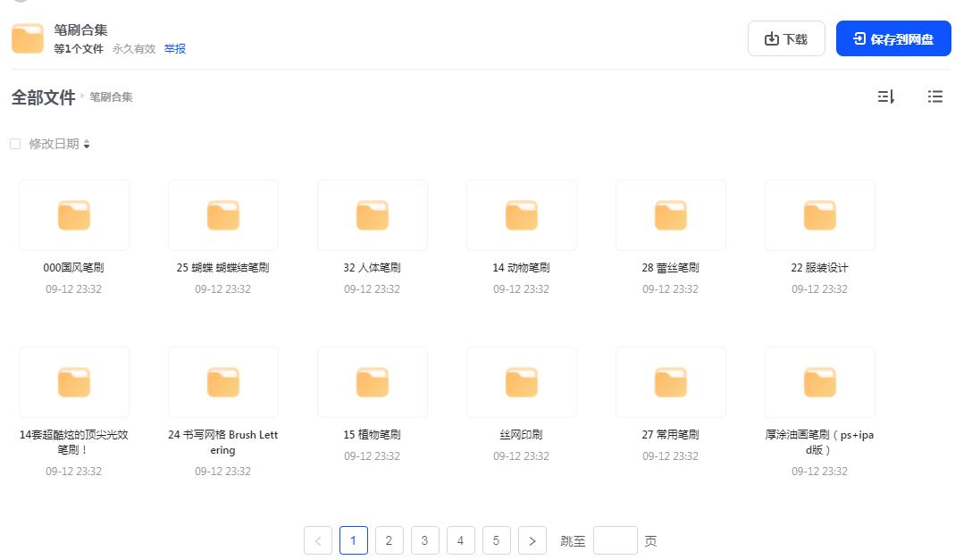Open the 丝网印刷 folder icon
The image size is (955, 560).
click(522, 382)
